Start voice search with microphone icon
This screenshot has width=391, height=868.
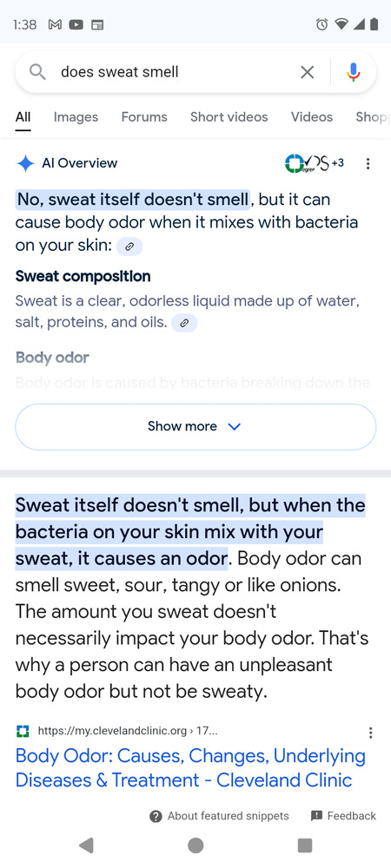354,72
